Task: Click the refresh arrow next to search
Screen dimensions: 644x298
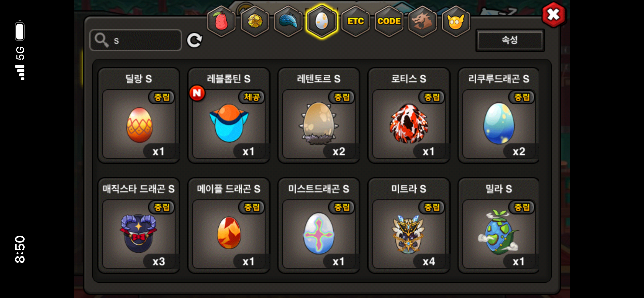Action: tap(195, 40)
